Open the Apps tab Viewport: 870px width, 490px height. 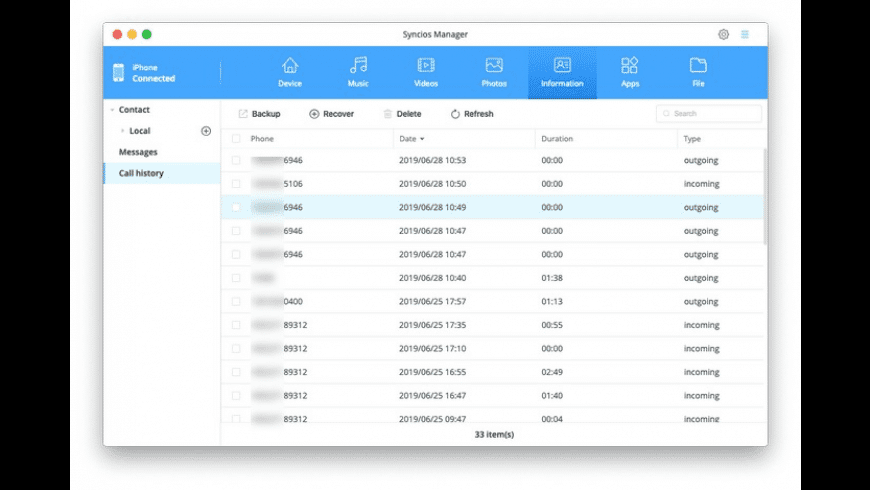tap(630, 73)
